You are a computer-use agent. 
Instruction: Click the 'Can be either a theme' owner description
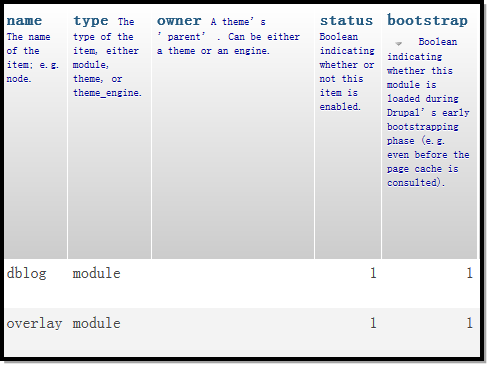click(x=228, y=44)
